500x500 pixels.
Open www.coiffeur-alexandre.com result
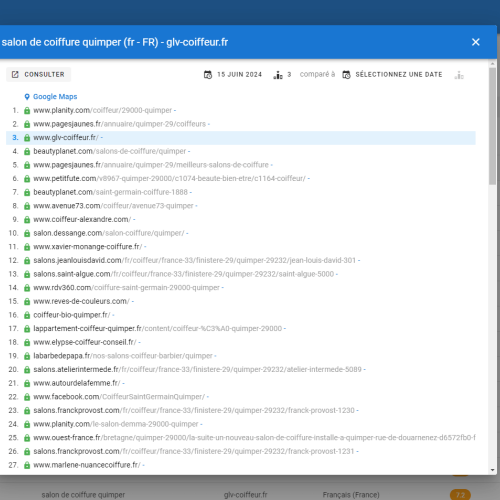pyautogui.click(x=82, y=220)
